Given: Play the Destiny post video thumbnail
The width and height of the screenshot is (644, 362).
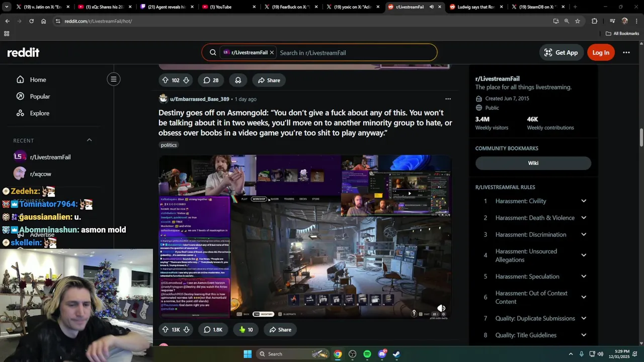Looking at the screenshot, I should point(305,237).
